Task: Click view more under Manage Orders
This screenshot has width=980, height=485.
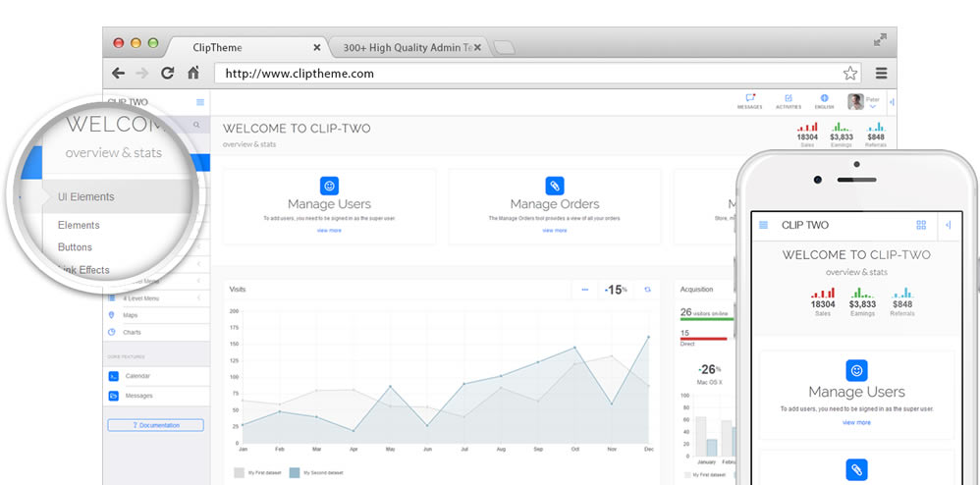Action: [554, 230]
